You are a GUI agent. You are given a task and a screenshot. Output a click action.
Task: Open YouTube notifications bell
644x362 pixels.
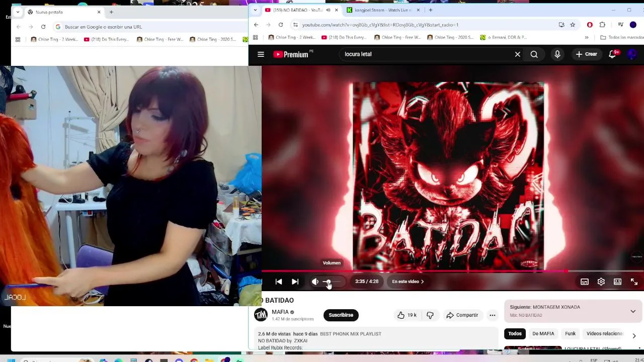coord(612,54)
